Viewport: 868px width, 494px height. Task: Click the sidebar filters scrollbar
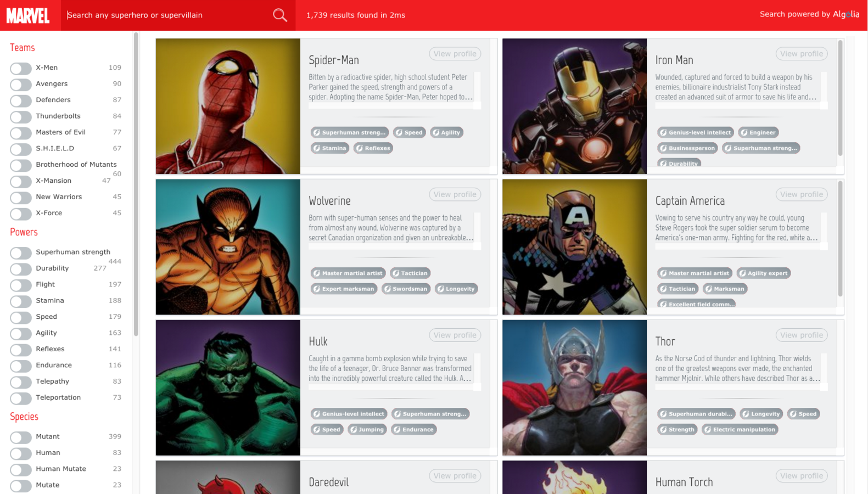pyautogui.click(x=136, y=184)
